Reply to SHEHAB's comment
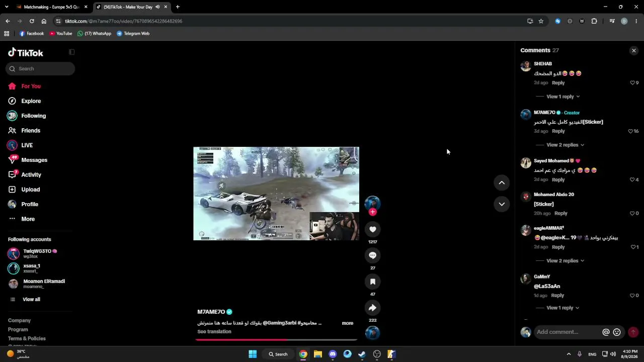Screen dimensions: 644x362 tap(558, 82)
